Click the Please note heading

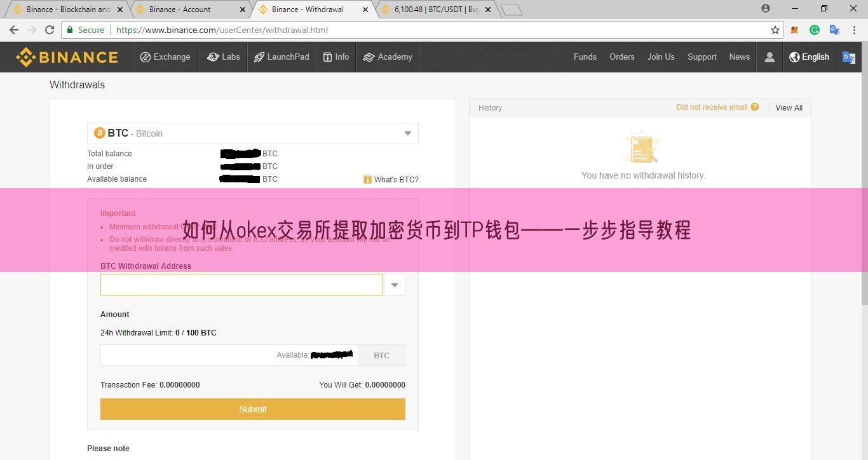(x=108, y=449)
